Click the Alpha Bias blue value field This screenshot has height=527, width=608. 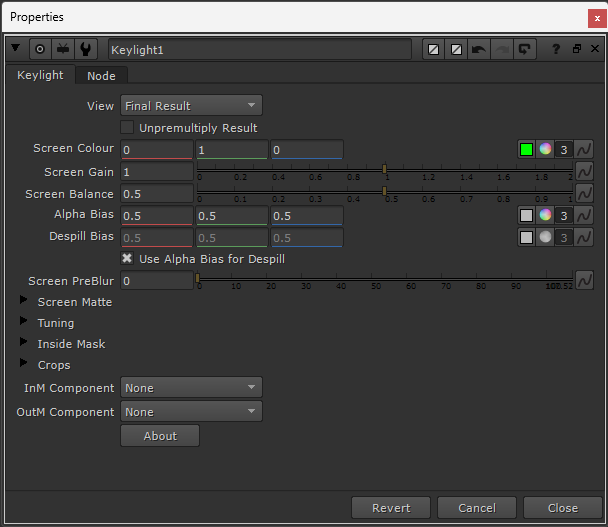pyautogui.click(x=307, y=216)
